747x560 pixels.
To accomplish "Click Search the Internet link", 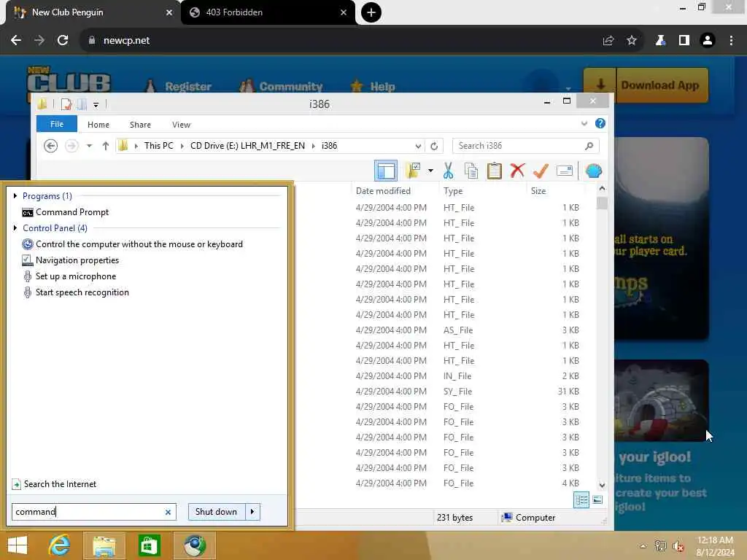I will 54,484.
